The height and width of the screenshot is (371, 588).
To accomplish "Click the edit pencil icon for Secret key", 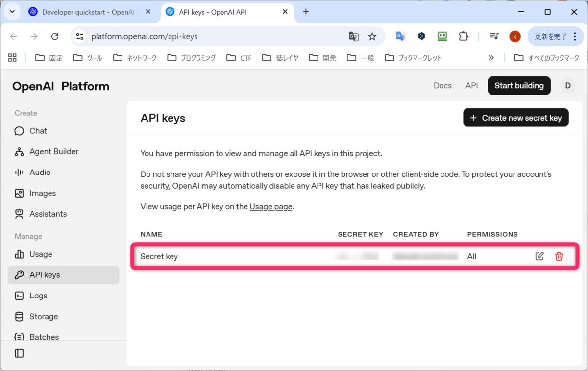I will [539, 256].
